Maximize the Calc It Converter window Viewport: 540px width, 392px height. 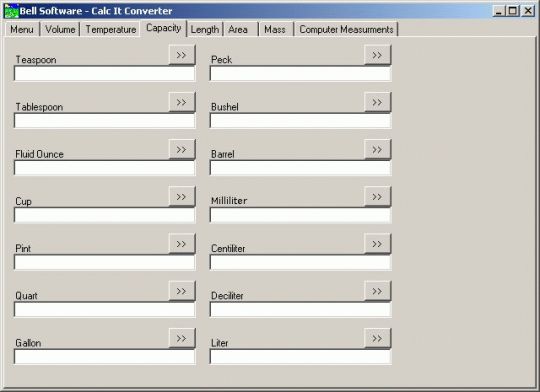(512, 11)
